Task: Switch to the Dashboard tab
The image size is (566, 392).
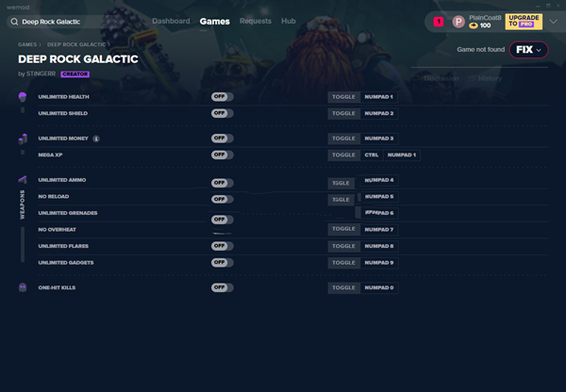Action: (x=171, y=21)
